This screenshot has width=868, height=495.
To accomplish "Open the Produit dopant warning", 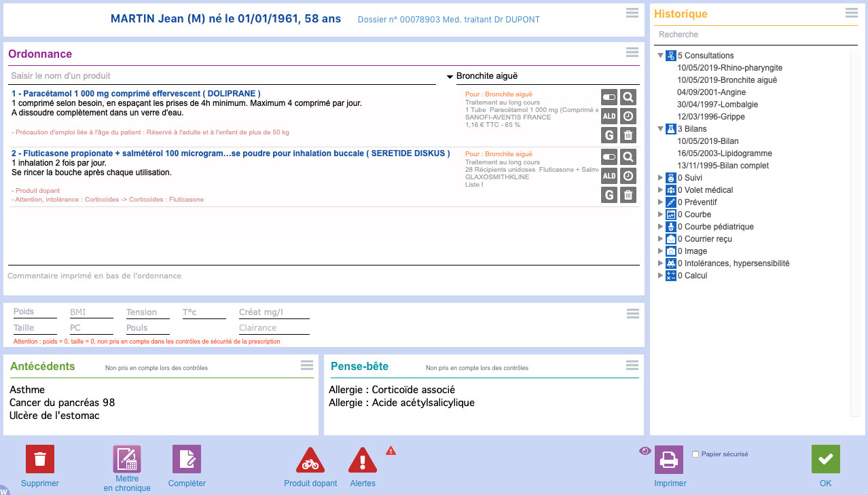I will (x=310, y=460).
